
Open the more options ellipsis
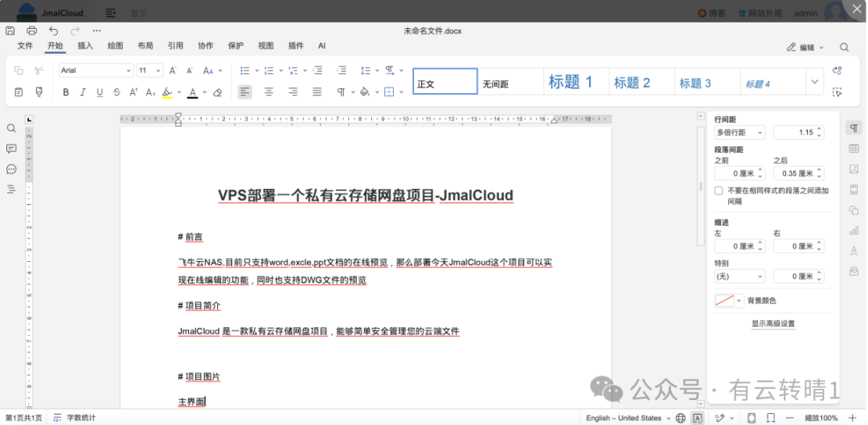97,31
